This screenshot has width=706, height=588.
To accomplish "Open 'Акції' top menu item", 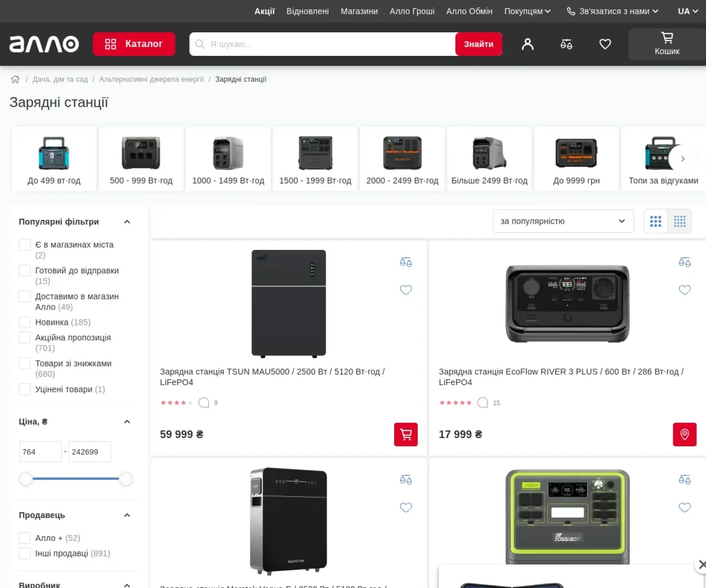I will pos(265,11).
